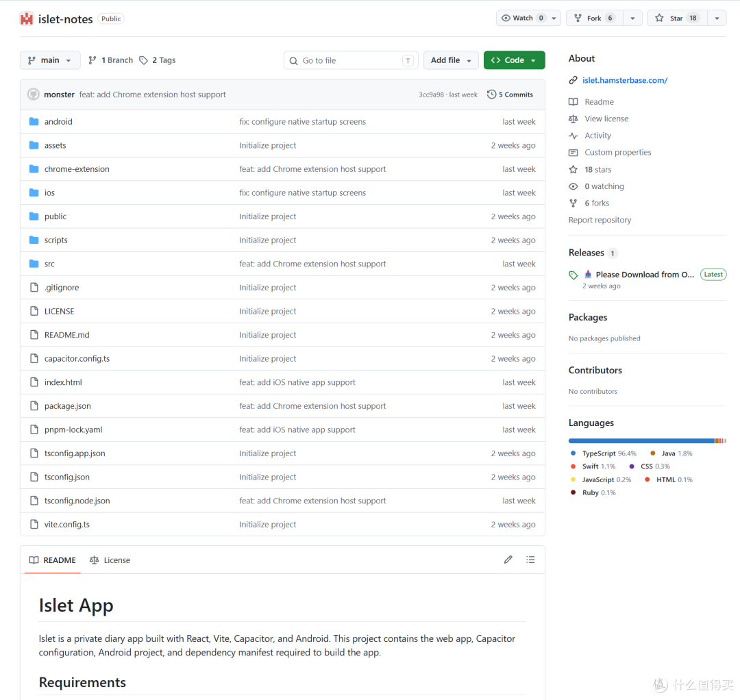Viewport: 740px width, 700px height.
Task: Click the TypeScript 96.4% language entry
Action: pos(604,453)
